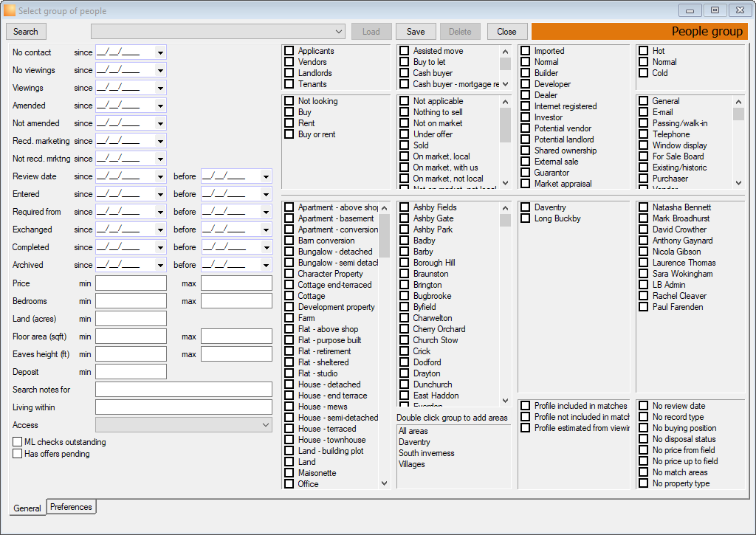Enable ML checks outstanding checkbox
The height and width of the screenshot is (535, 756).
tap(18, 442)
